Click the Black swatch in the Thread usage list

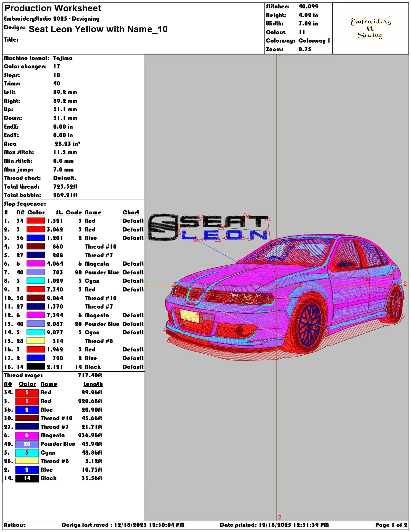(x=27, y=478)
